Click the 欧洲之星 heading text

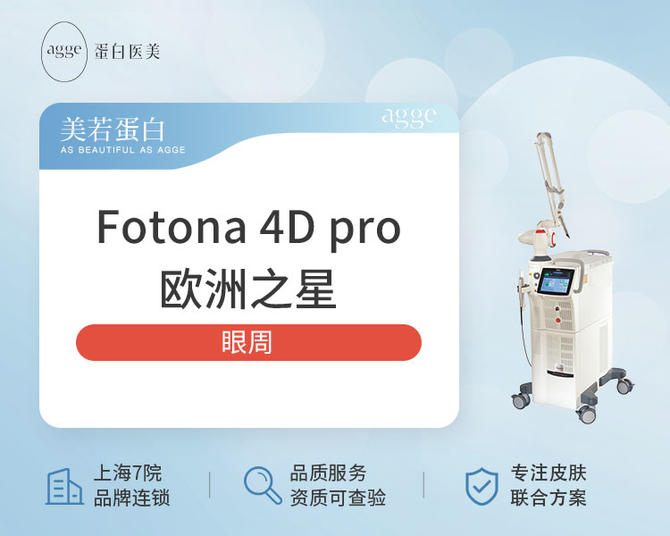pyautogui.click(x=249, y=289)
